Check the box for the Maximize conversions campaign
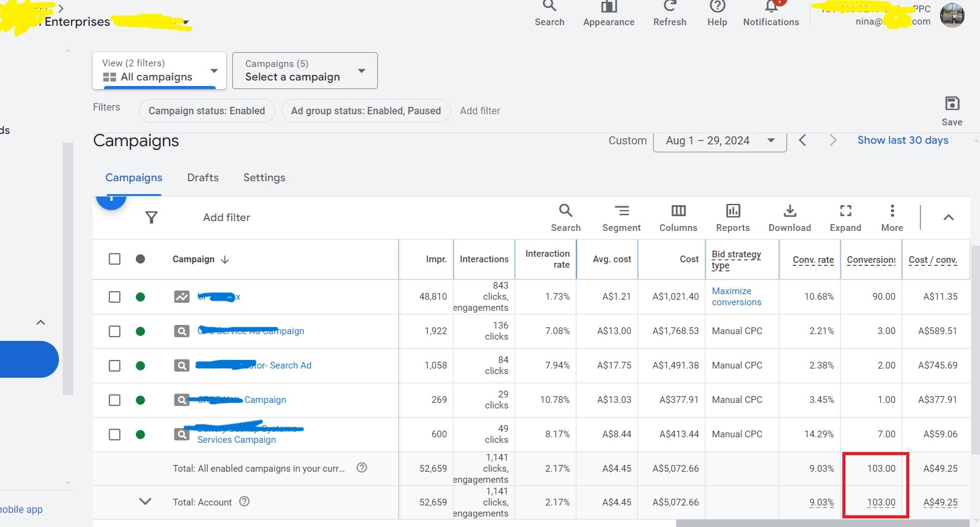 click(114, 297)
